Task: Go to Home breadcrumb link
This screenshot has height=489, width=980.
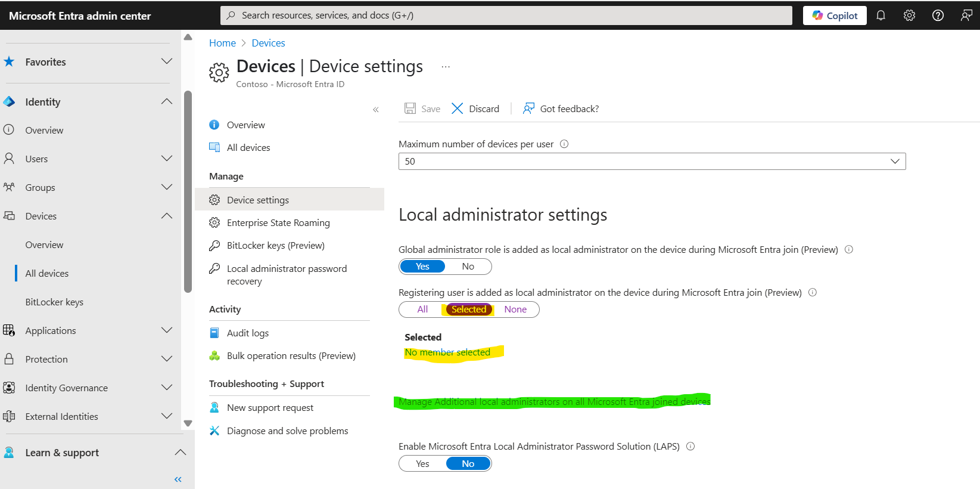Action: [222, 43]
